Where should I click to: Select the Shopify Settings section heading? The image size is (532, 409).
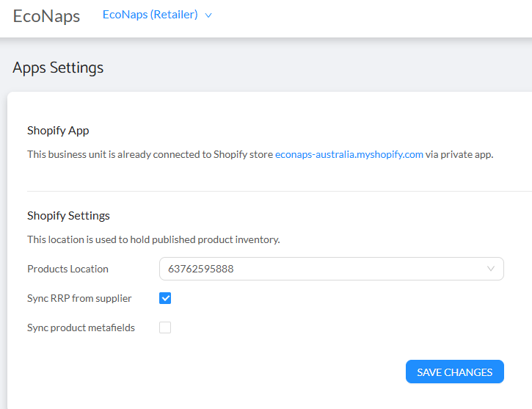click(68, 216)
